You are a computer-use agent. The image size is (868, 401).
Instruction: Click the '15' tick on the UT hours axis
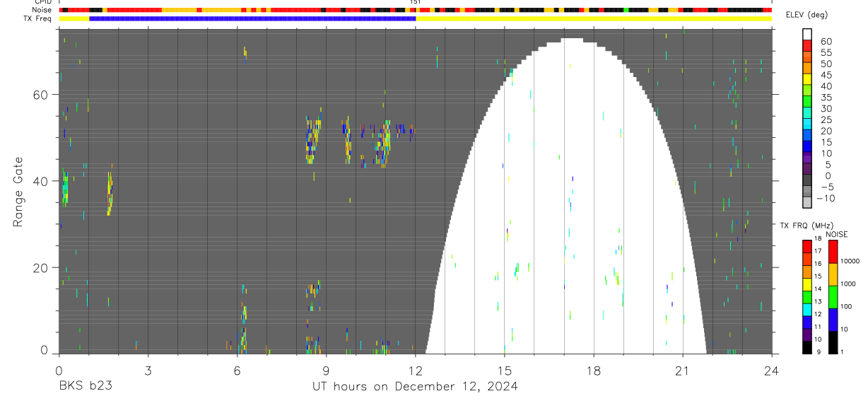504,370
